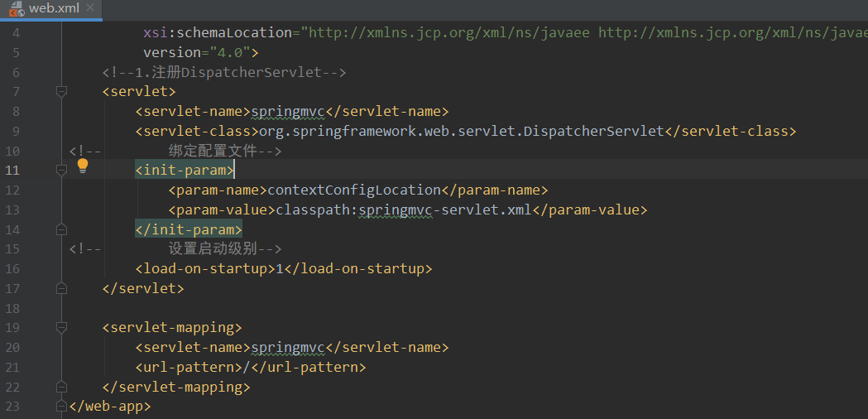
Task: Collapse the servlet-mapping fold marker on line 19
Action: [61, 328]
